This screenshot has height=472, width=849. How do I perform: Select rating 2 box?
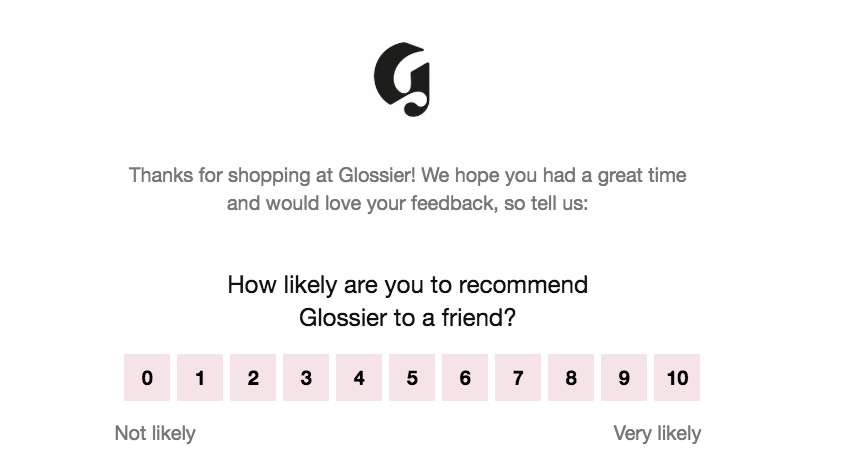point(253,378)
